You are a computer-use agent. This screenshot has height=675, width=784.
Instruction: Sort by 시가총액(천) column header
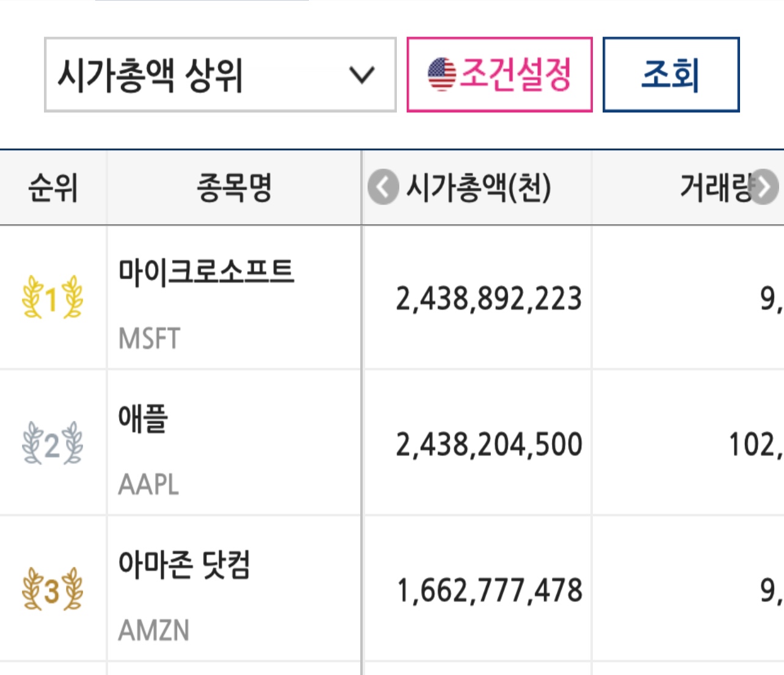(x=479, y=188)
